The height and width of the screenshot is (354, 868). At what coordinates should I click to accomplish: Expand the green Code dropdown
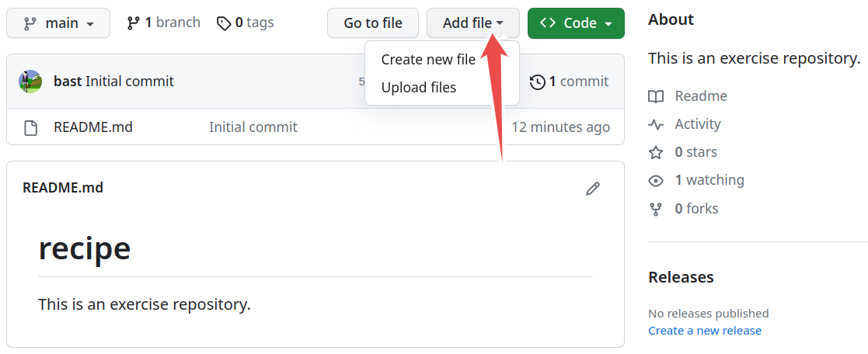(577, 23)
